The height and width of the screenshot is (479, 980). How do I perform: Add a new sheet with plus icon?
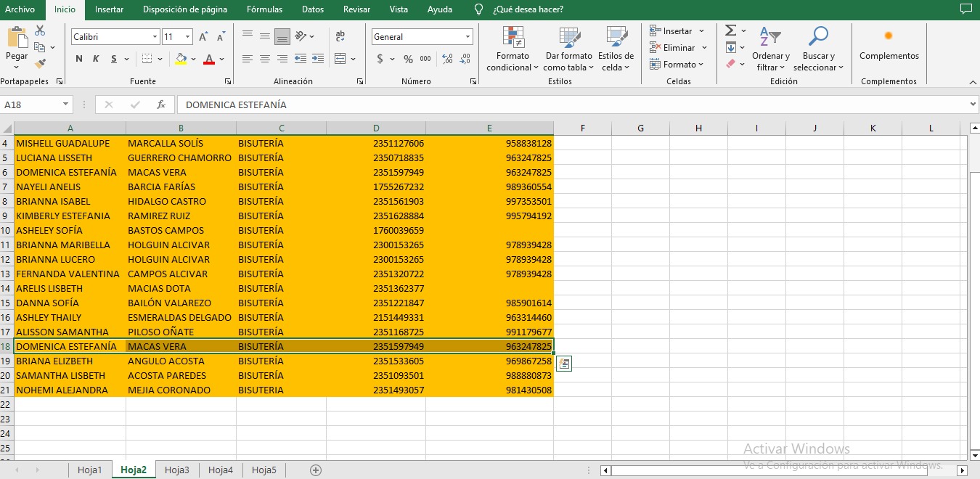[x=316, y=470]
